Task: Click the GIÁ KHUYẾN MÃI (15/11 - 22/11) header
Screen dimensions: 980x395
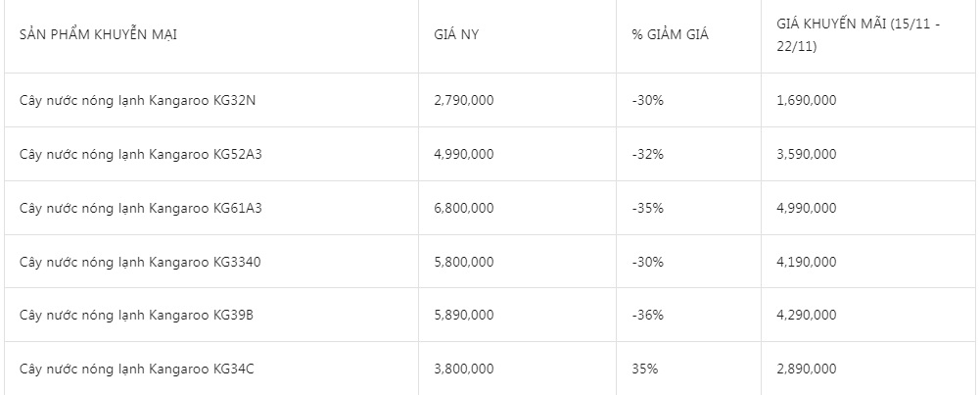Action: click(857, 36)
